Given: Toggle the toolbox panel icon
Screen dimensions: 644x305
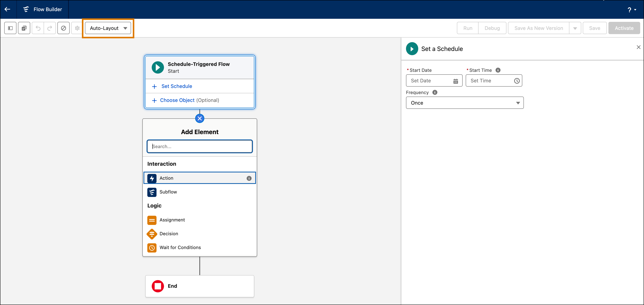Looking at the screenshot, I should click(10, 28).
